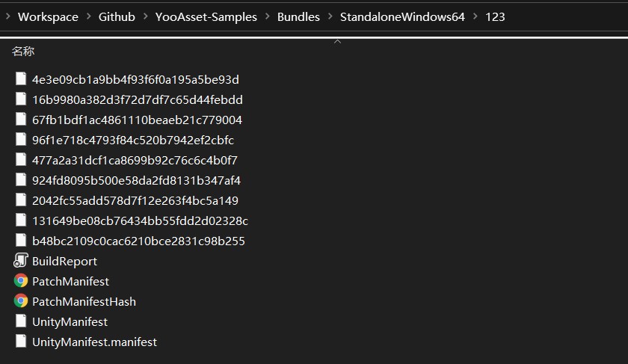Select the blank file icon for UnityManifest.manifest
Screen dimensions: 628x364
point(21,341)
